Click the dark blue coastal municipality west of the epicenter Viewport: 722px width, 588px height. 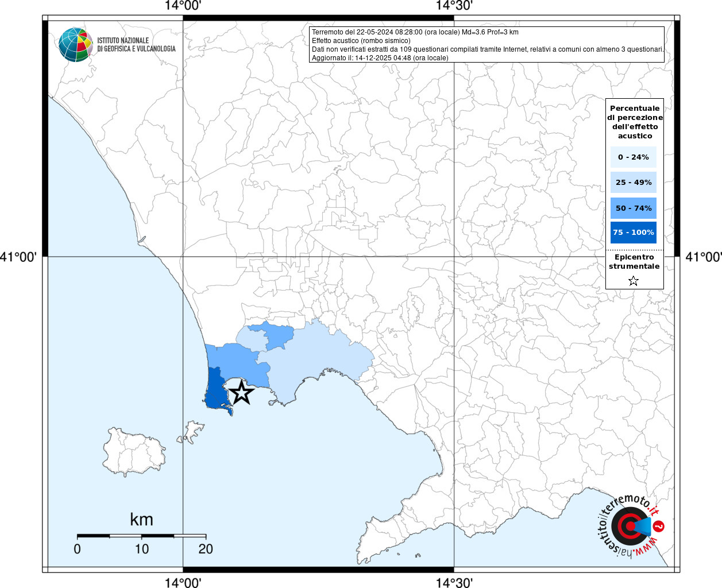tap(215, 390)
